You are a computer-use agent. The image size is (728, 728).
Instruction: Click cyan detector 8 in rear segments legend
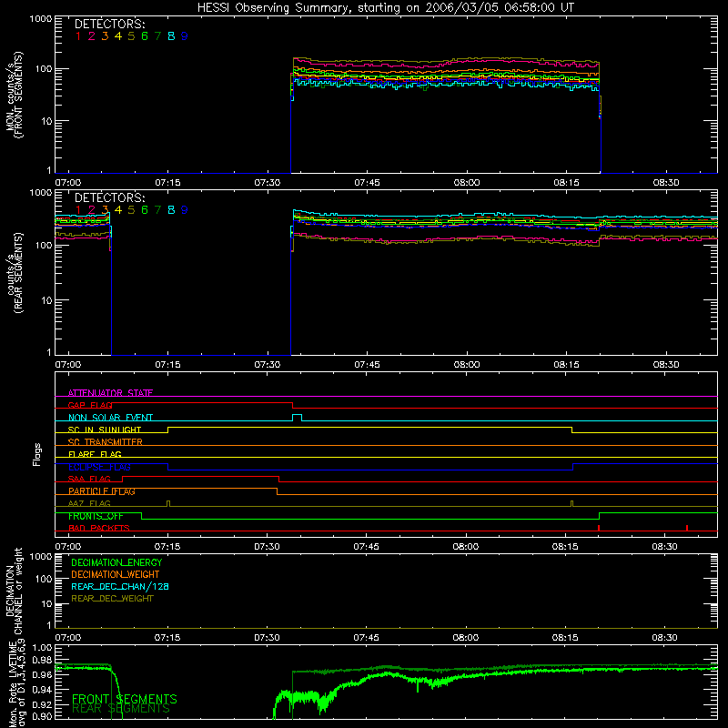tap(171, 210)
